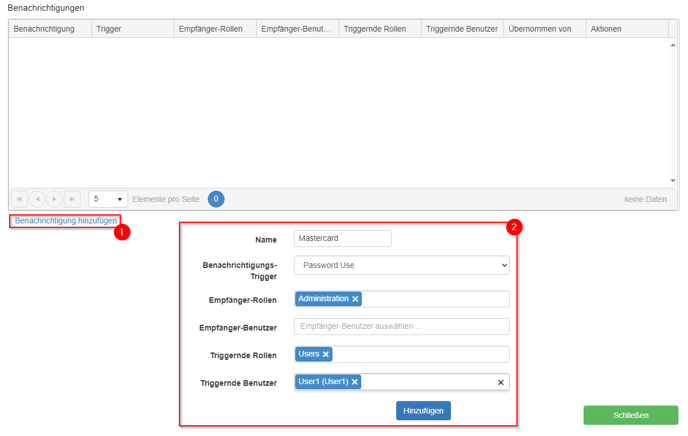The width and height of the screenshot is (688, 436).
Task: Click the Benachrichtigung hinzufügen link
Action: coord(66,220)
